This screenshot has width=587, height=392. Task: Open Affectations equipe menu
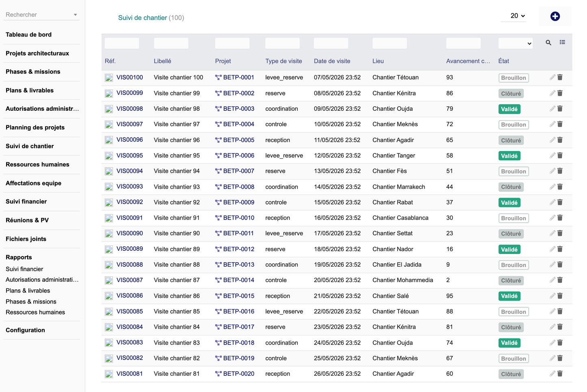[33, 183]
